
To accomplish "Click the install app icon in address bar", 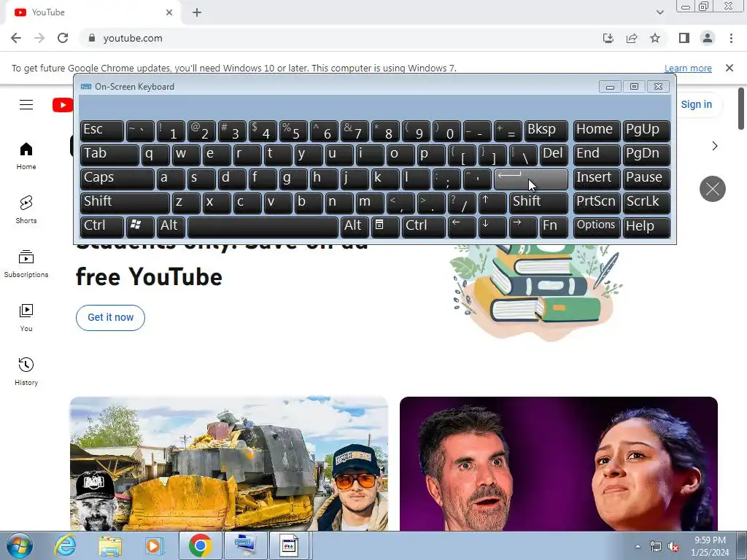I will 608,38.
